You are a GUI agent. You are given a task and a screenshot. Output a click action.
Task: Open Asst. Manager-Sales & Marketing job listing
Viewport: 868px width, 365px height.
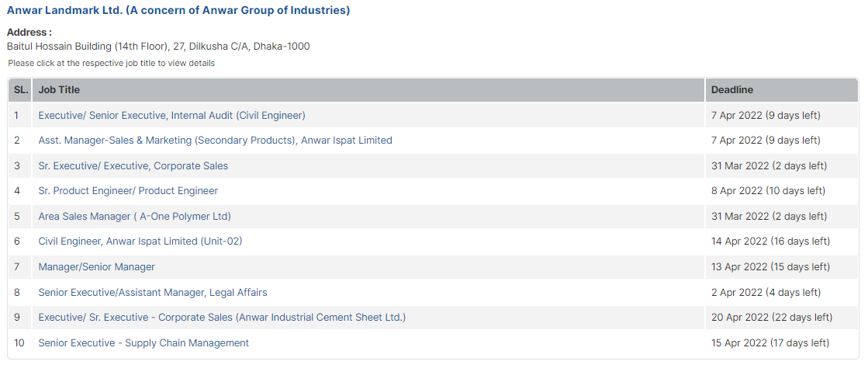tap(215, 141)
